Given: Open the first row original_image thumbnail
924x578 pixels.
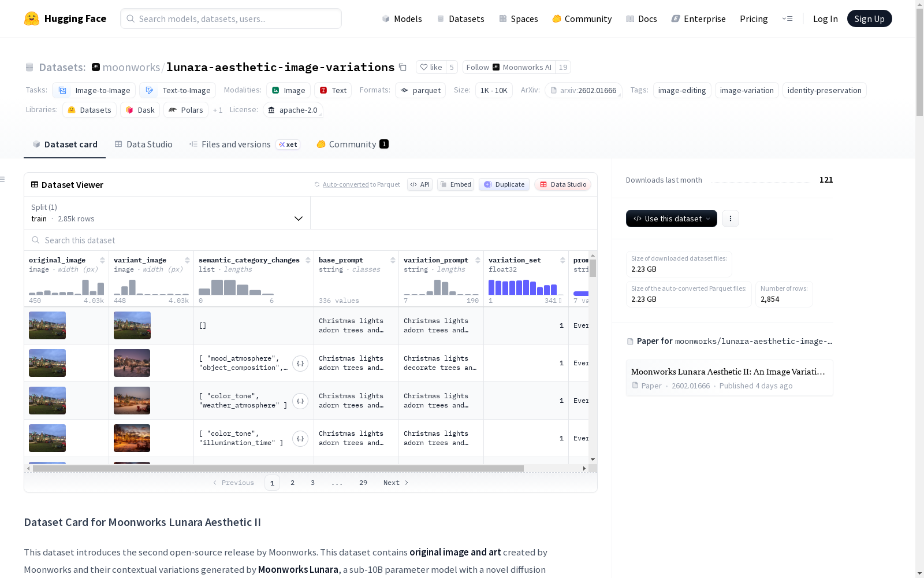Looking at the screenshot, I should pyautogui.click(x=47, y=325).
